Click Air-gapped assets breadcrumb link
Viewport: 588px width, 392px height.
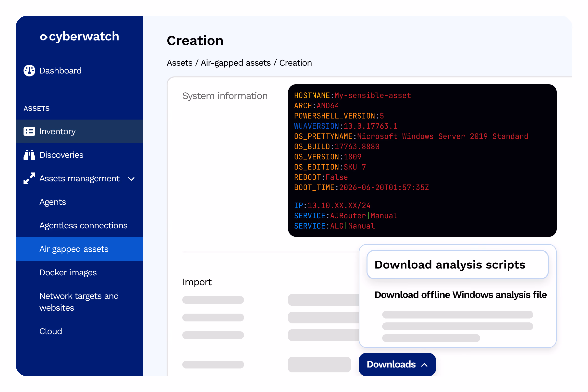[236, 63]
